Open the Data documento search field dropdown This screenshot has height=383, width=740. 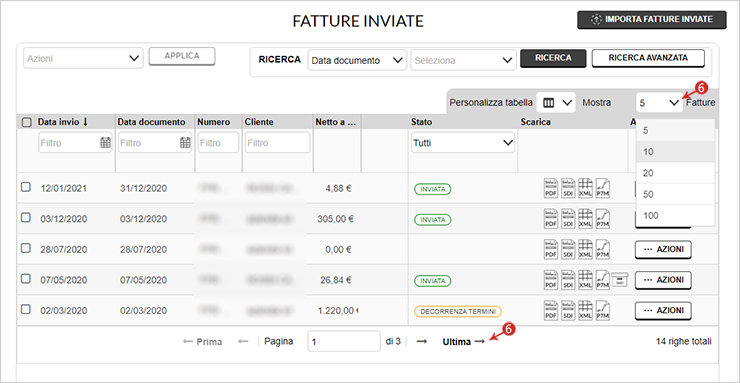357,60
